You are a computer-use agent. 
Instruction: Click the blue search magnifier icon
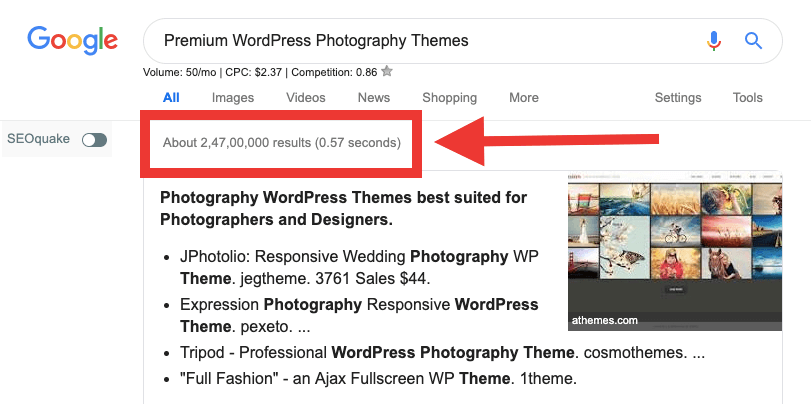(x=754, y=40)
